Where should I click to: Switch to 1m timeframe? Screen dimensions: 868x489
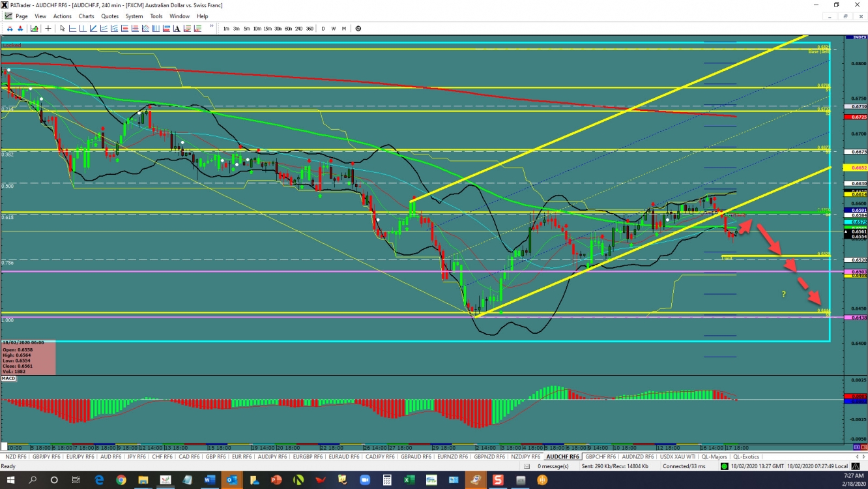pos(226,29)
